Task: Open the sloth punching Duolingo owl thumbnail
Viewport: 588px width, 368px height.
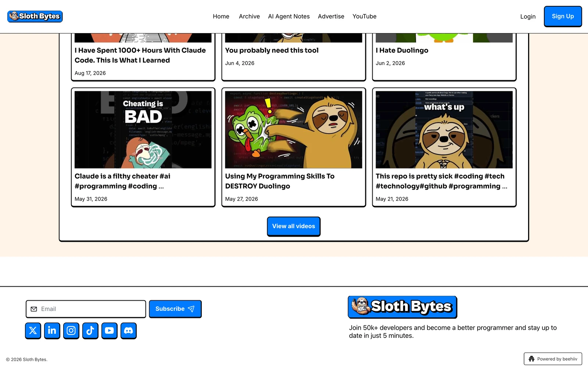Action: [x=294, y=130]
